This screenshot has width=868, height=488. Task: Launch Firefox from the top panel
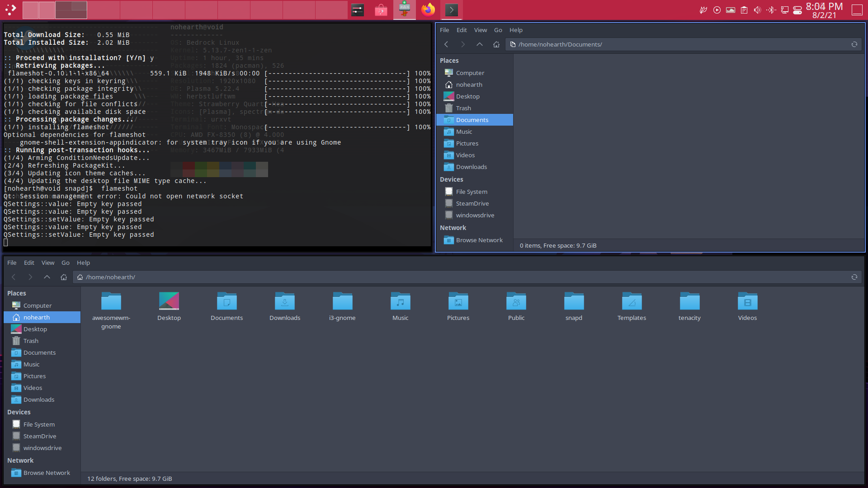coord(428,9)
